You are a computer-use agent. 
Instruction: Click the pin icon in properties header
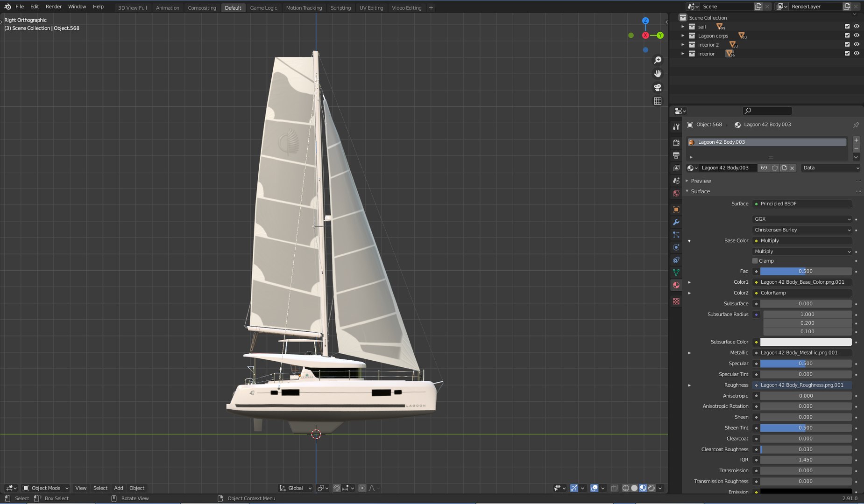[856, 125]
